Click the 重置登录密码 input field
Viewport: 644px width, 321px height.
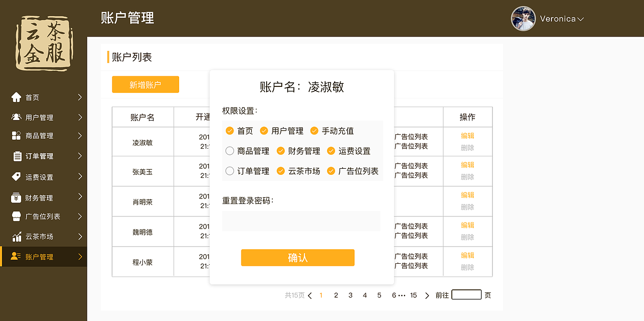click(301, 221)
